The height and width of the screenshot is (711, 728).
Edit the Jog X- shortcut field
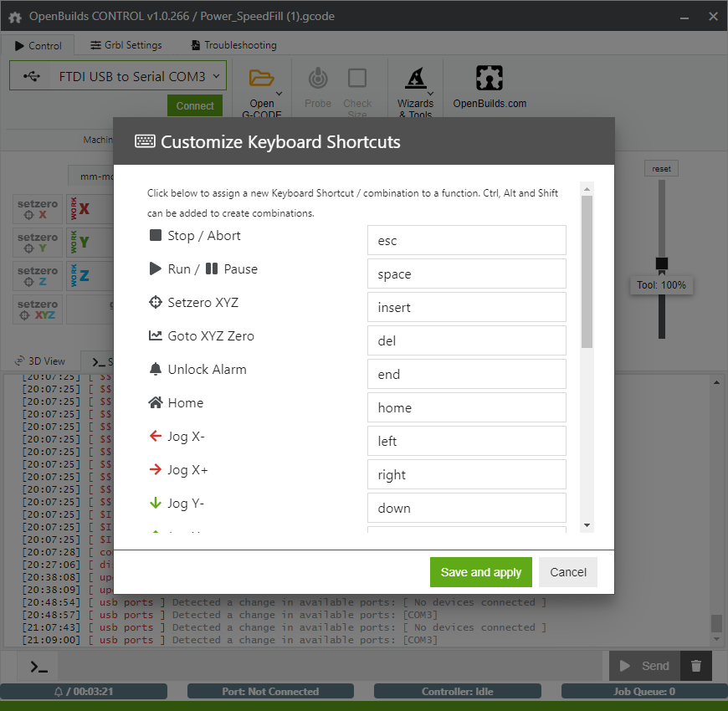pos(466,441)
